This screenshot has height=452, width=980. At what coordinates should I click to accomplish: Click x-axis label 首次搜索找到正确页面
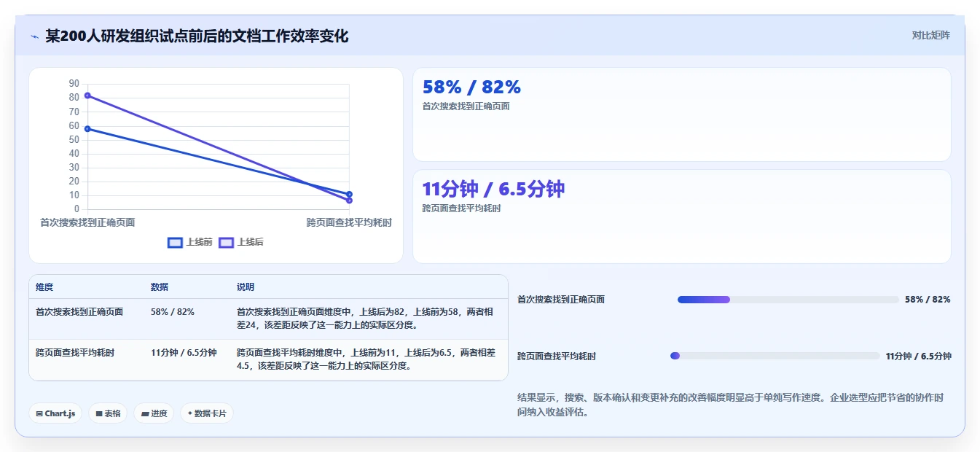pos(87,222)
